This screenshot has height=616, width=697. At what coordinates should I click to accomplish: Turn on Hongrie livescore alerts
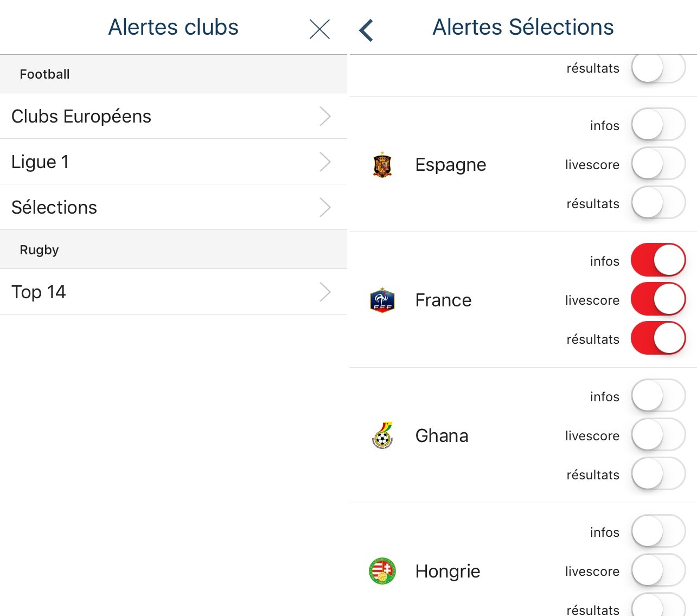point(658,571)
